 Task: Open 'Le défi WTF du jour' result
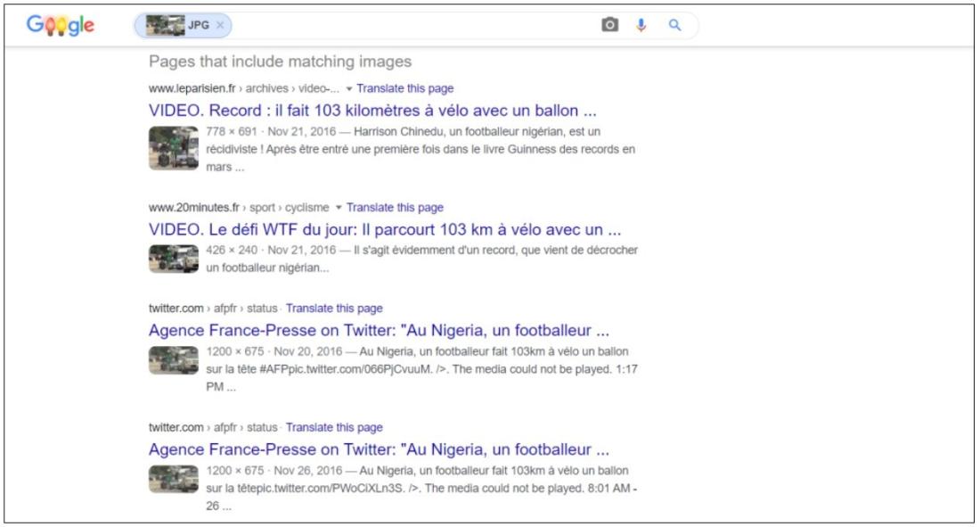point(385,229)
